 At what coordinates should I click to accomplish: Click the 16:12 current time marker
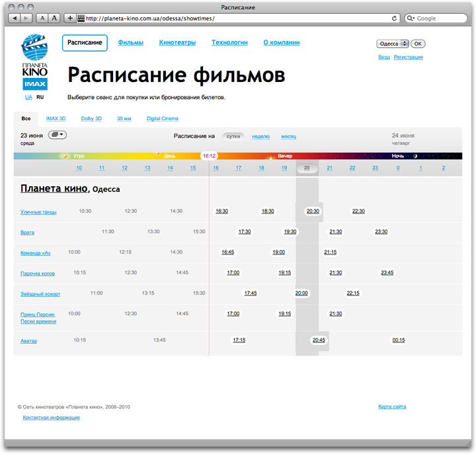(x=209, y=156)
